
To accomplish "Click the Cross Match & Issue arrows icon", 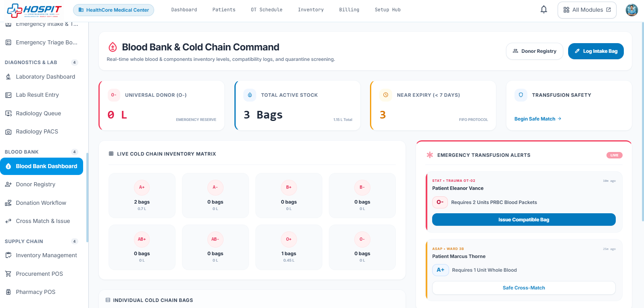I will pos(8,221).
